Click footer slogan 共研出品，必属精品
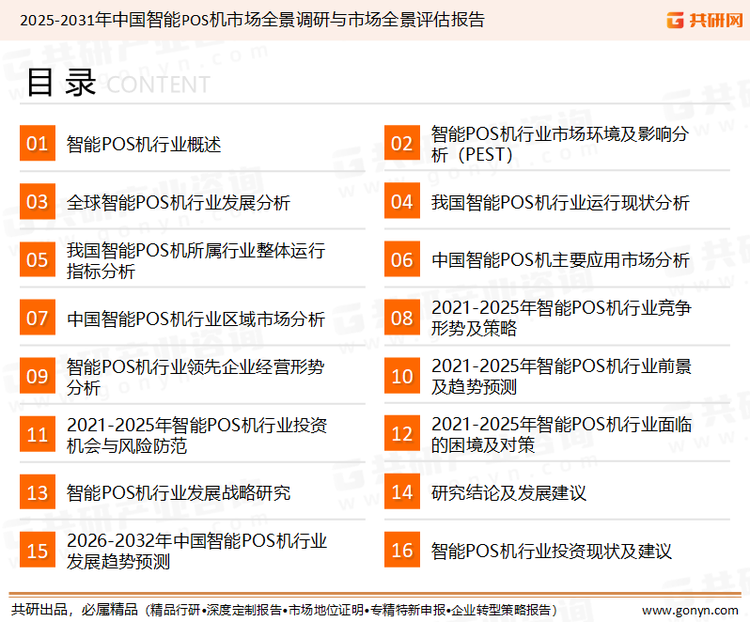The height and width of the screenshot is (622, 750). pos(75,610)
